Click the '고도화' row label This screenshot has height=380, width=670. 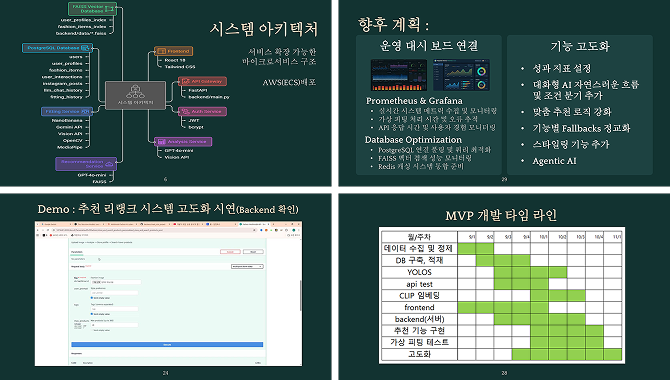pos(419,354)
